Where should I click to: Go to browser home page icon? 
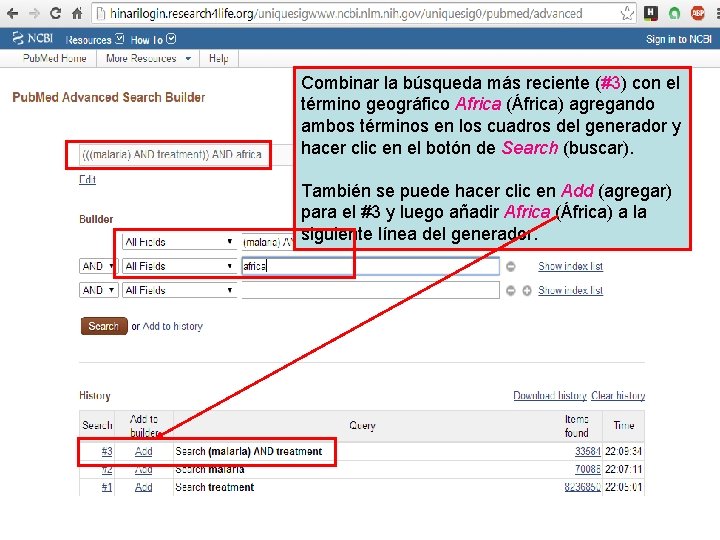77,13
